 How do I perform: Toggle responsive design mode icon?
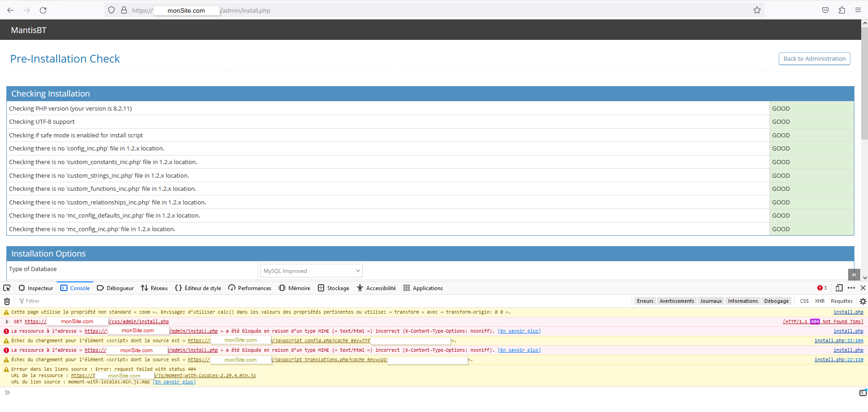pyautogui.click(x=839, y=288)
